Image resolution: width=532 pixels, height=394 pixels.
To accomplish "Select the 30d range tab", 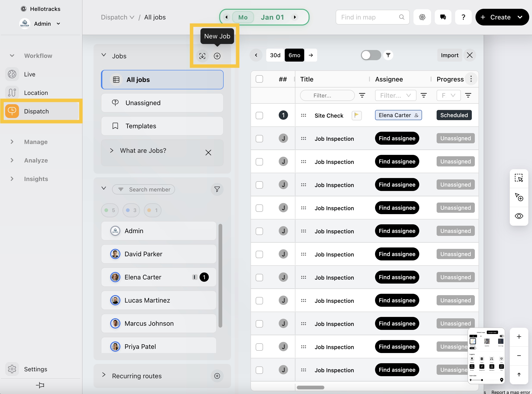I will tap(275, 55).
